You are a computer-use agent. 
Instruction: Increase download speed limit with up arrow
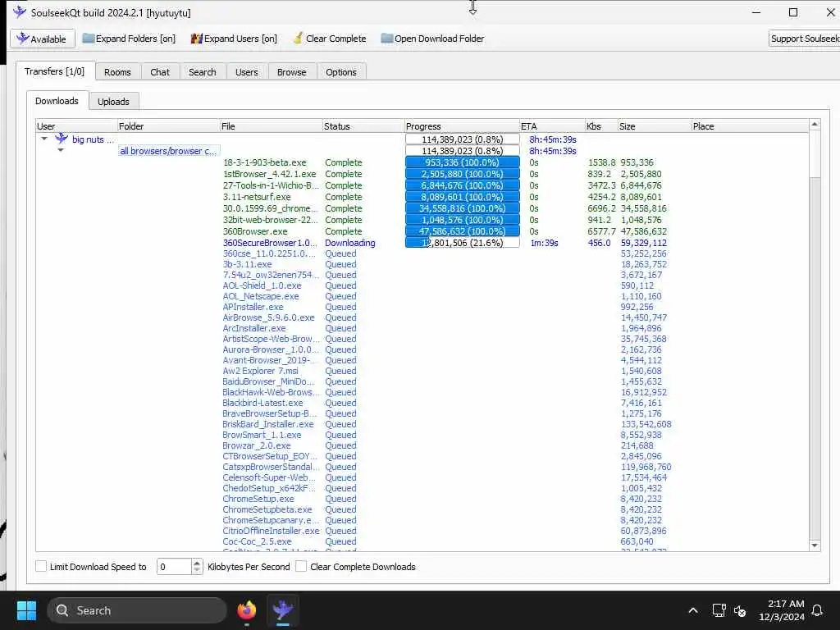pos(197,563)
